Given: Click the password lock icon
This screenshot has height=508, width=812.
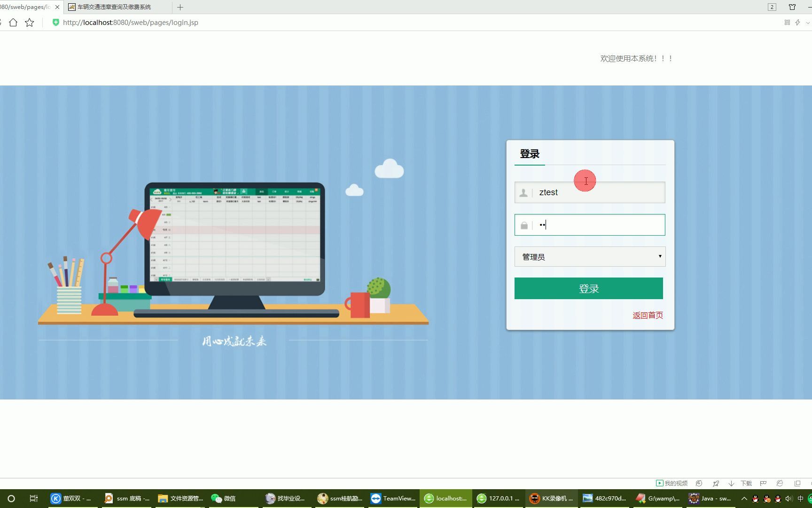Looking at the screenshot, I should (524, 225).
